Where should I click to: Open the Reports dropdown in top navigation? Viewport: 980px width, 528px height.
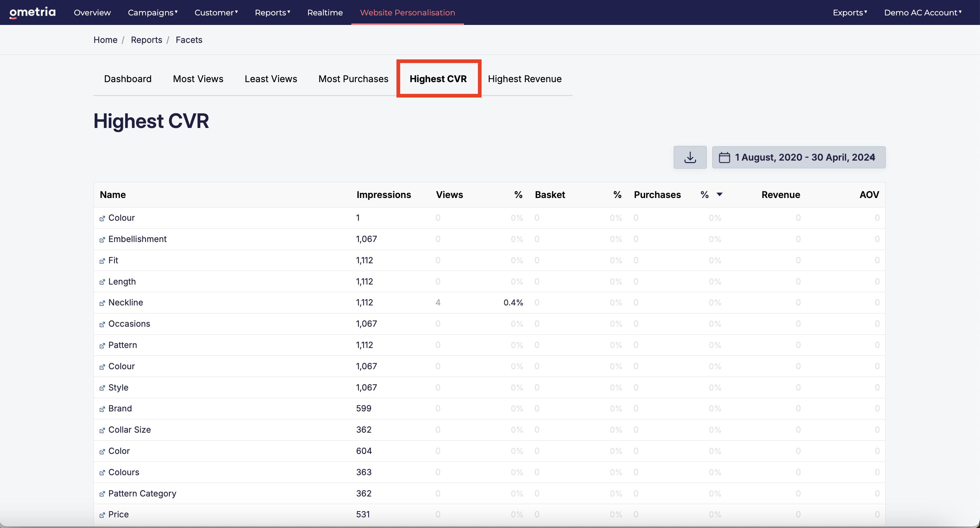273,12
